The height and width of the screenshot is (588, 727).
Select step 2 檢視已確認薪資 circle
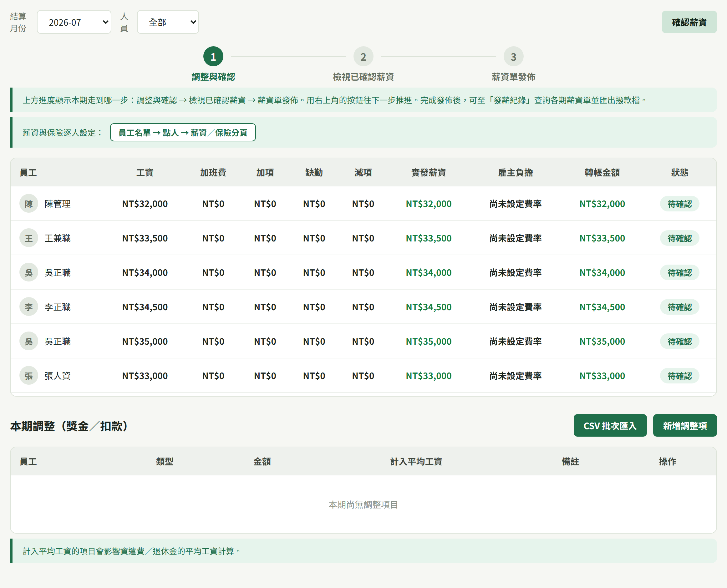tap(363, 57)
